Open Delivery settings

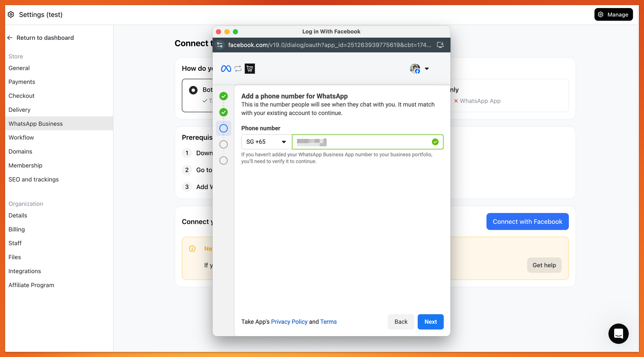tap(19, 110)
